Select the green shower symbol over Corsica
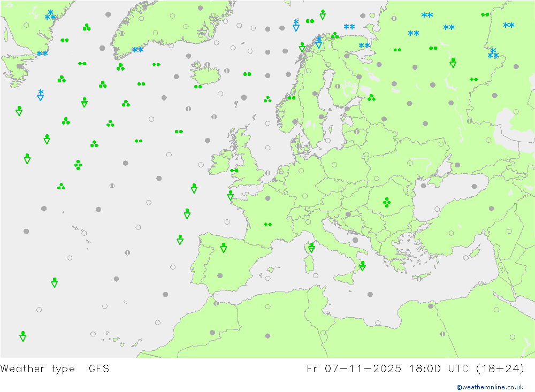The height and width of the screenshot is (392, 535). 311,248
